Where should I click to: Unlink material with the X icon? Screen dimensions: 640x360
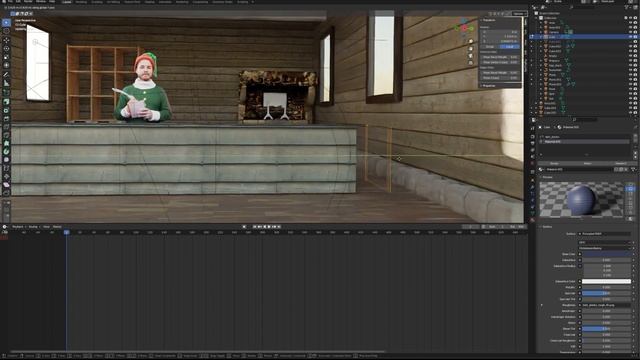pos(627,169)
